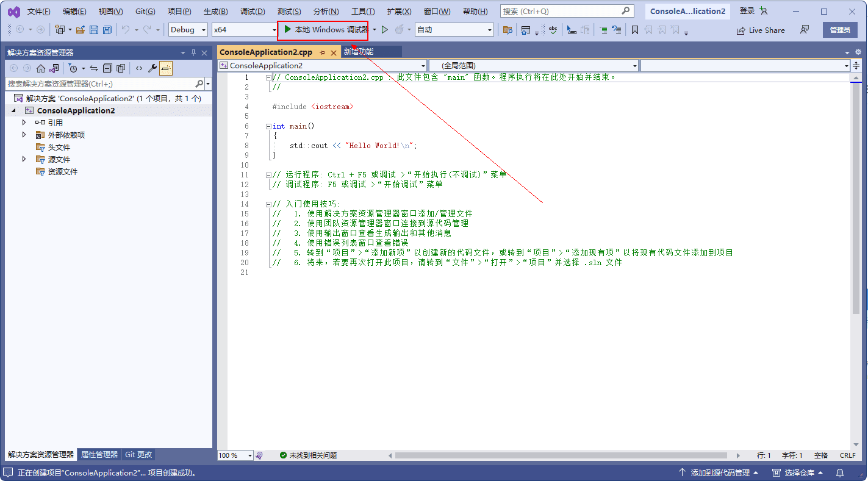Open the Debug configuration dropdown
The width and height of the screenshot is (868, 481).
click(188, 30)
